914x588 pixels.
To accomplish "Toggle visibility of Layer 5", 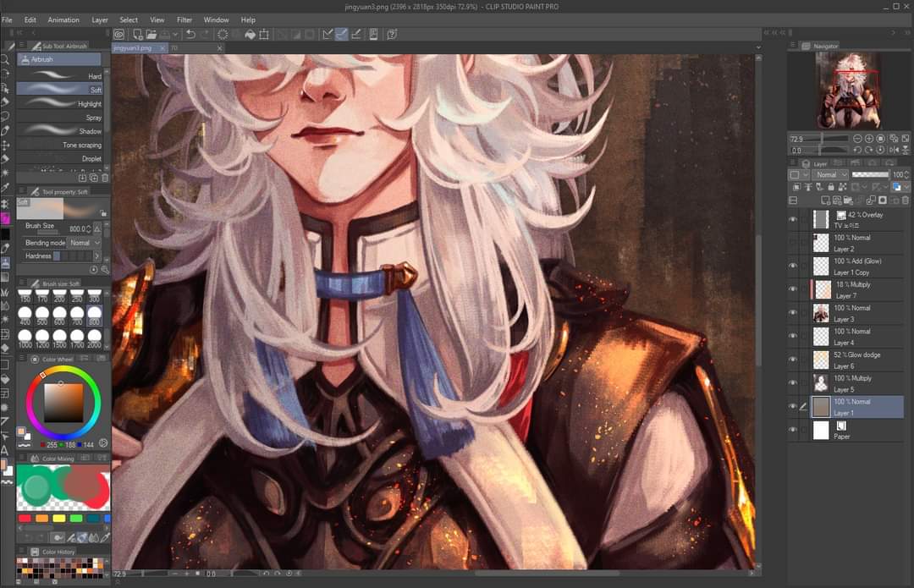I will coord(793,383).
